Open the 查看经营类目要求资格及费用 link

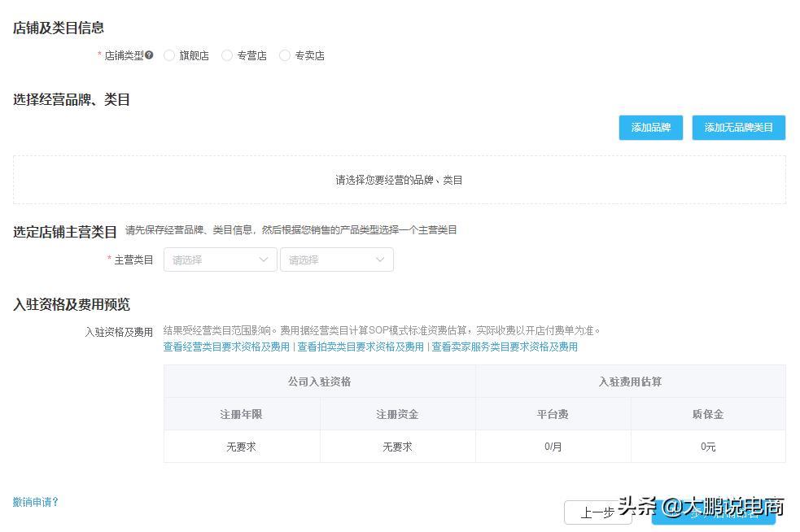click(226, 347)
